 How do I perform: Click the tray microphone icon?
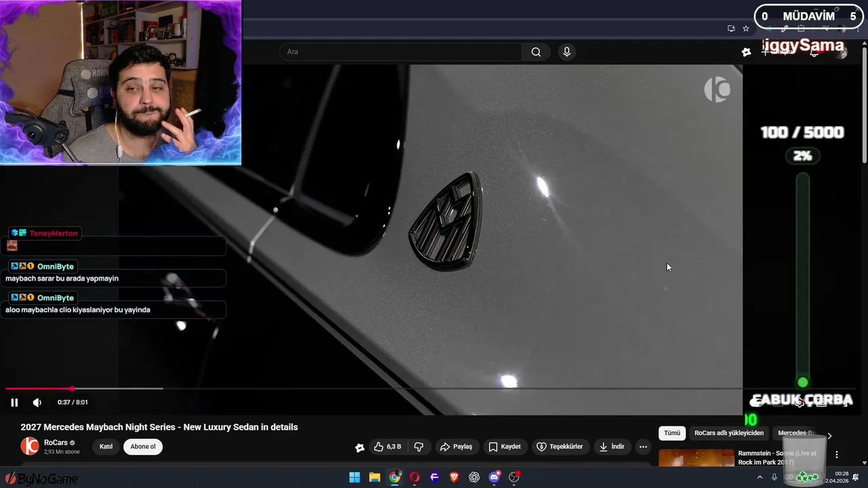pos(774,477)
